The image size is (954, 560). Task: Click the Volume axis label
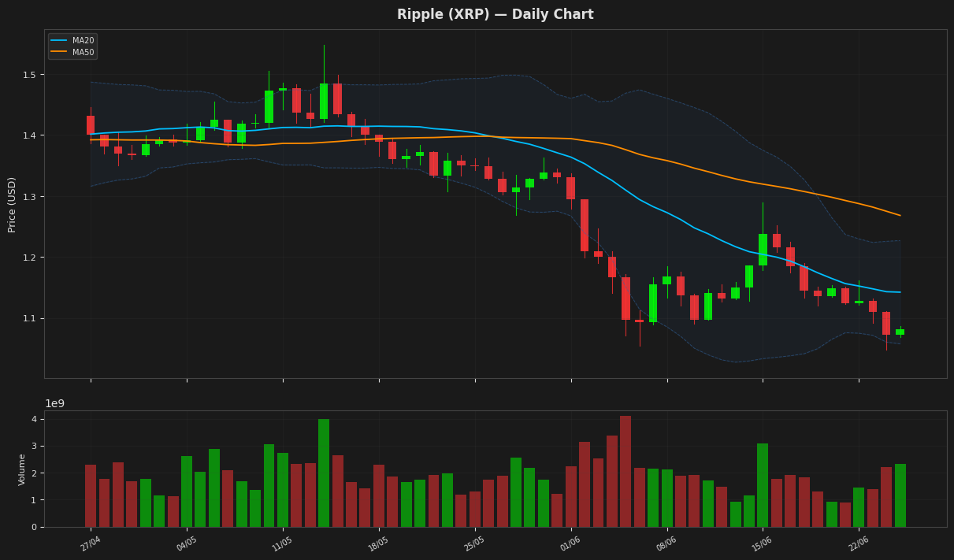[22, 469]
